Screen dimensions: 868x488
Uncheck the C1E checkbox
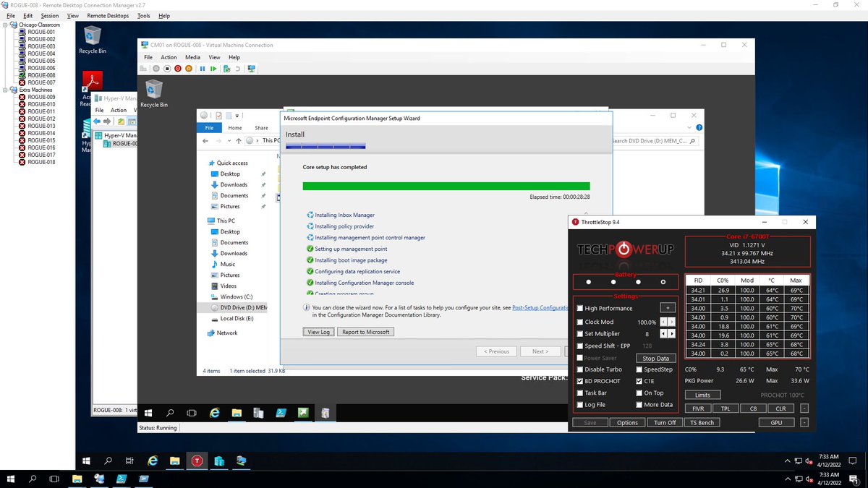639,381
